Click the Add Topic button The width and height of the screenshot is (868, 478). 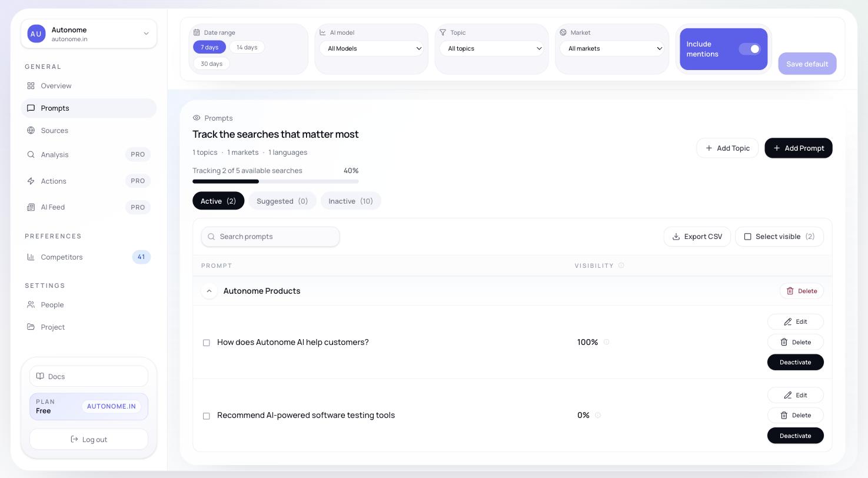727,148
